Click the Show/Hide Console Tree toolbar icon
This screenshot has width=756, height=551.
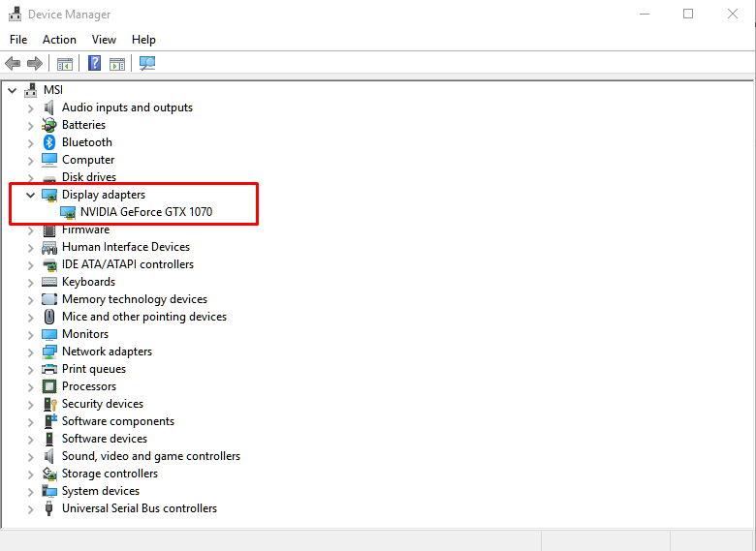[65, 63]
